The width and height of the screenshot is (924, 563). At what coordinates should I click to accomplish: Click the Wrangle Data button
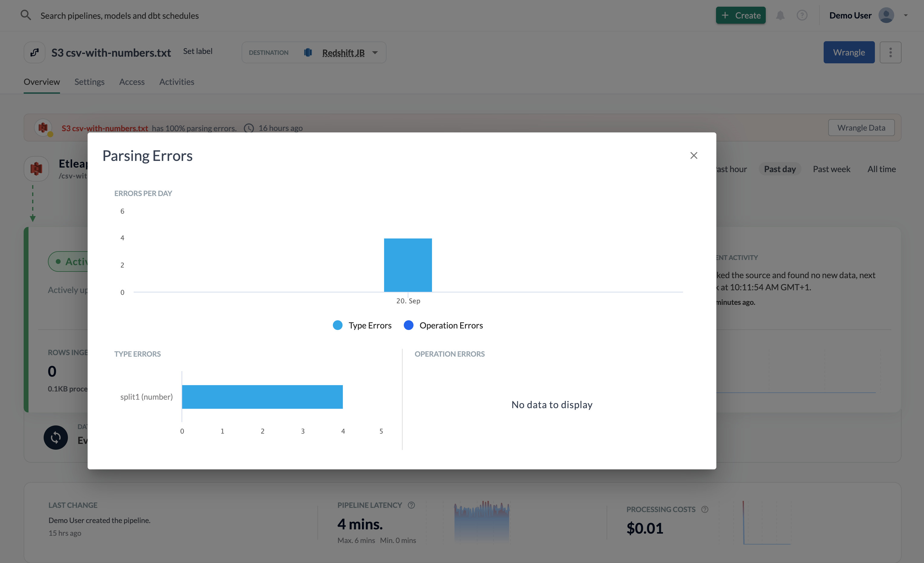pos(861,128)
